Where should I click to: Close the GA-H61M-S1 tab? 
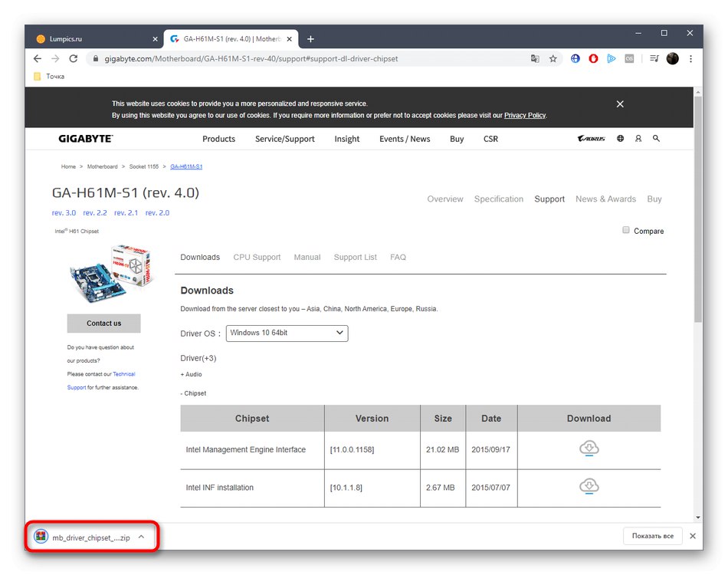point(289,39)
